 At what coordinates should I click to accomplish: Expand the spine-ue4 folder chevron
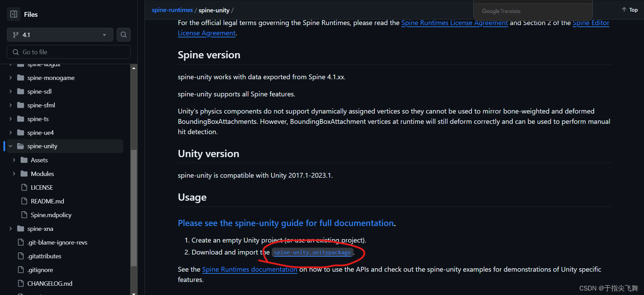(x=11, y=133)
